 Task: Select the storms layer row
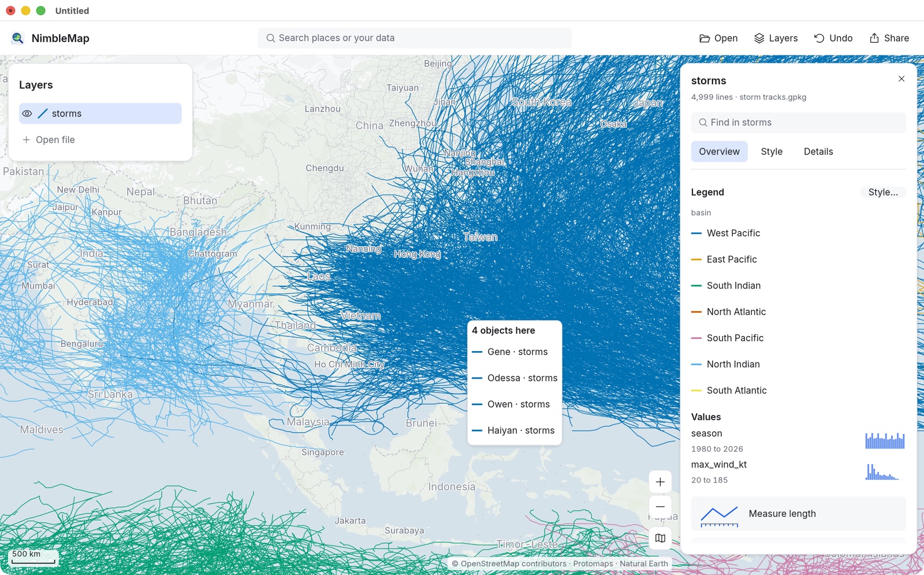click(100, 114)
